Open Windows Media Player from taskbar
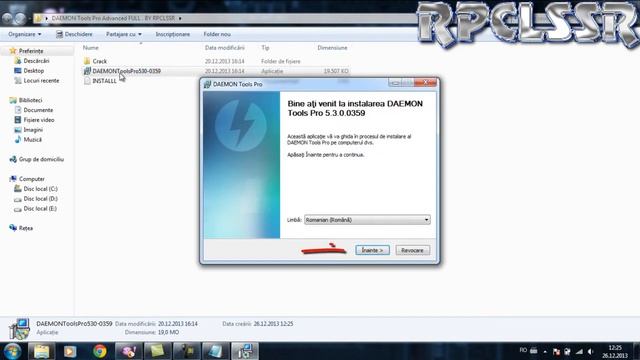Viewport: 640px width, 360px height. (x=70, y=351)
